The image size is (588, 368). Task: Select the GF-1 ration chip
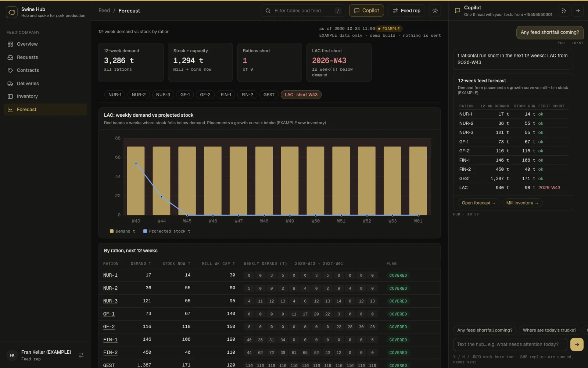[x=185, y=95]
